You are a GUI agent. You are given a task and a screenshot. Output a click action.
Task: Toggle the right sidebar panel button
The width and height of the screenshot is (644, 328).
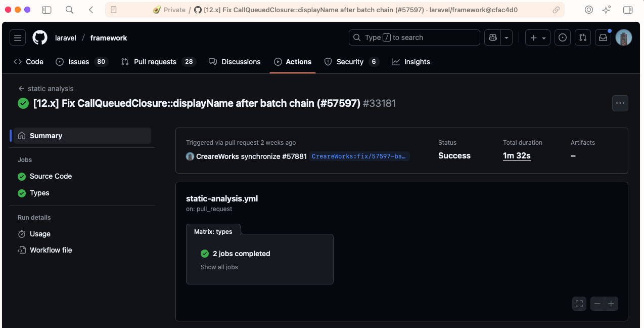click(628, 10)
